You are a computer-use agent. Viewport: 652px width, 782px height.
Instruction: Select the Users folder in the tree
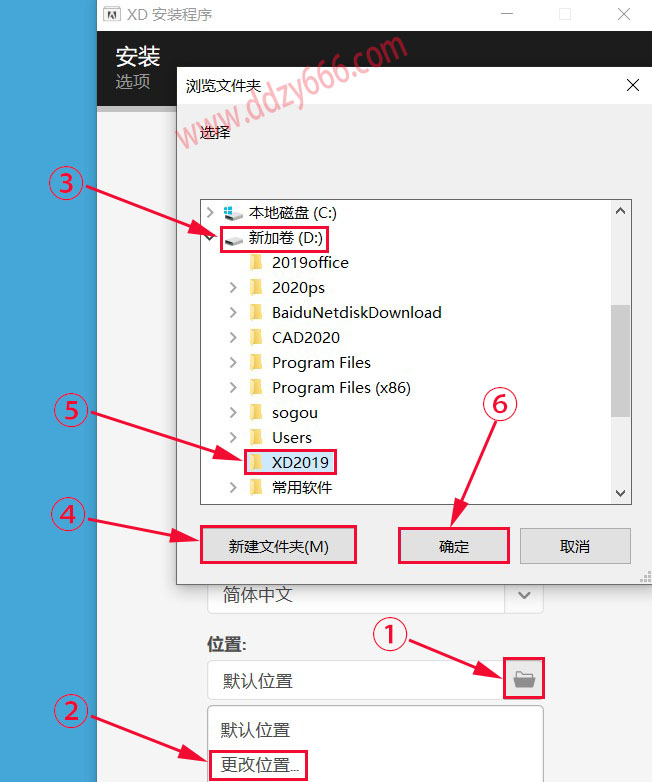(292, 437)
